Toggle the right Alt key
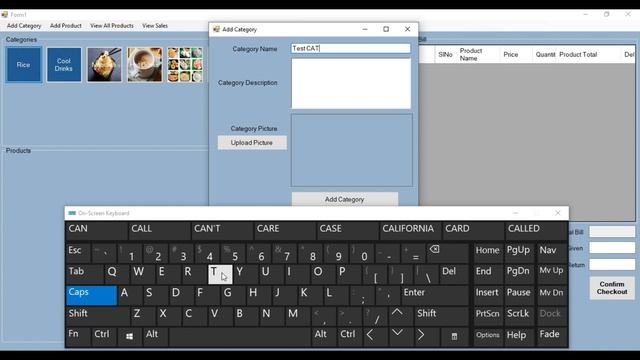This screenshot has height=360, width=640. click(x=324, y=337)
